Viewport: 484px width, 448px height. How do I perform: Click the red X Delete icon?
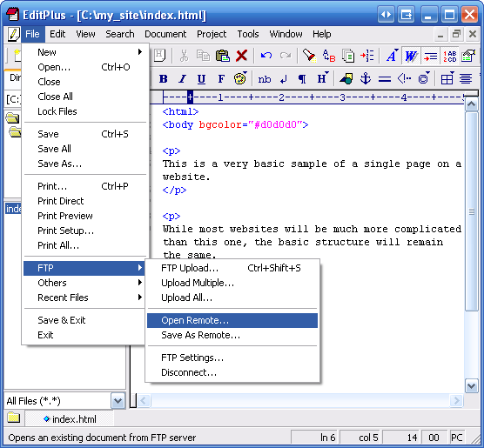pyautogui.click(x=241, y=56)
